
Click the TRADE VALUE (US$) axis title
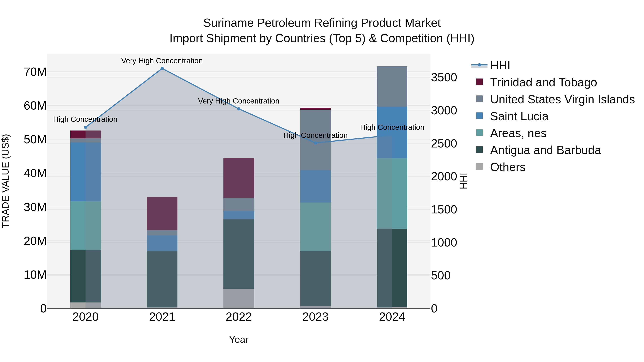6,181
